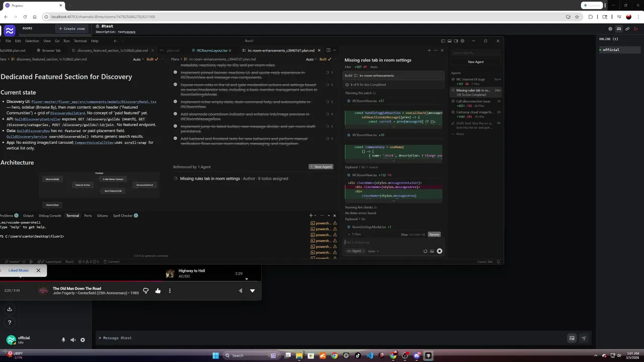Open the Run menu in the editor
The height and width of the screenshot is (362, 644).
(x=66, y=41)
